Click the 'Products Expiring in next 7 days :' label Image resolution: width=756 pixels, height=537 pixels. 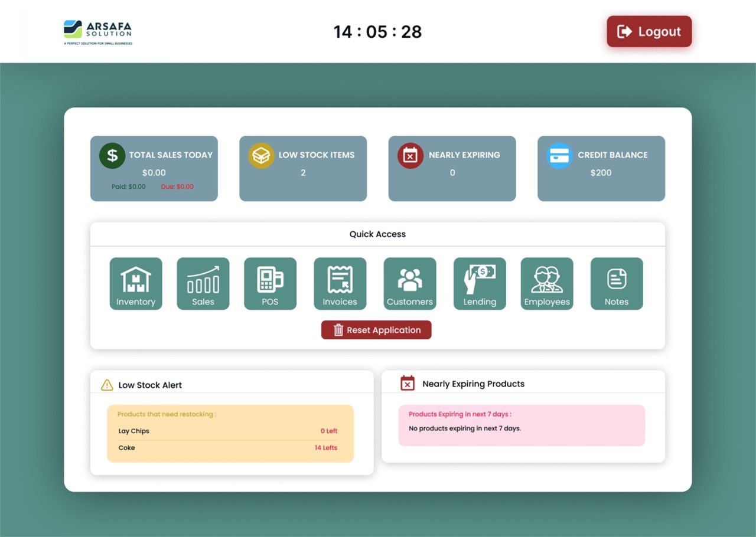click(x=460, y=414)
